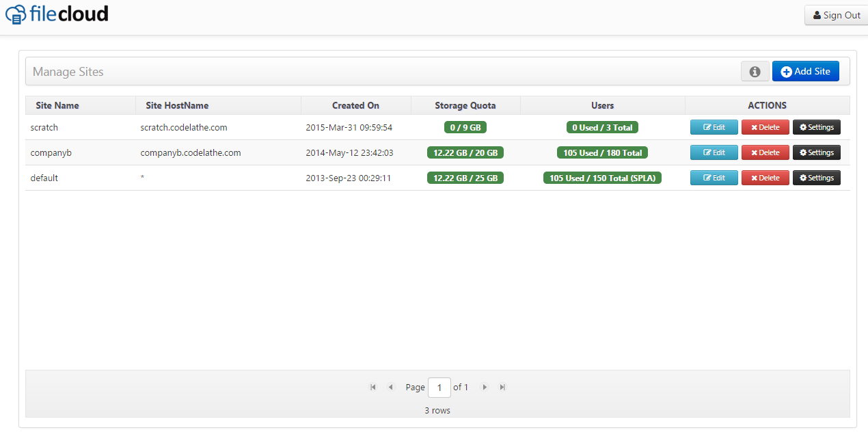Click the 'Manage Sites' panel title

[68, 71]
